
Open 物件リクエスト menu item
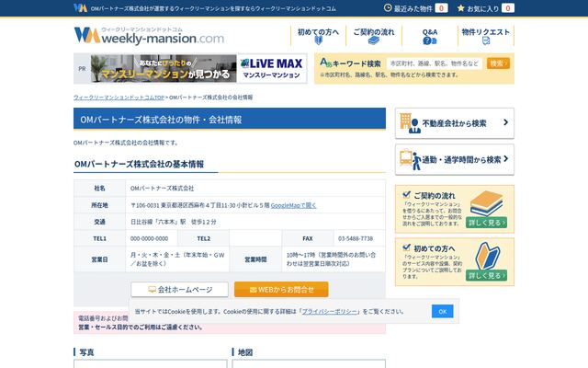[486, 36]
